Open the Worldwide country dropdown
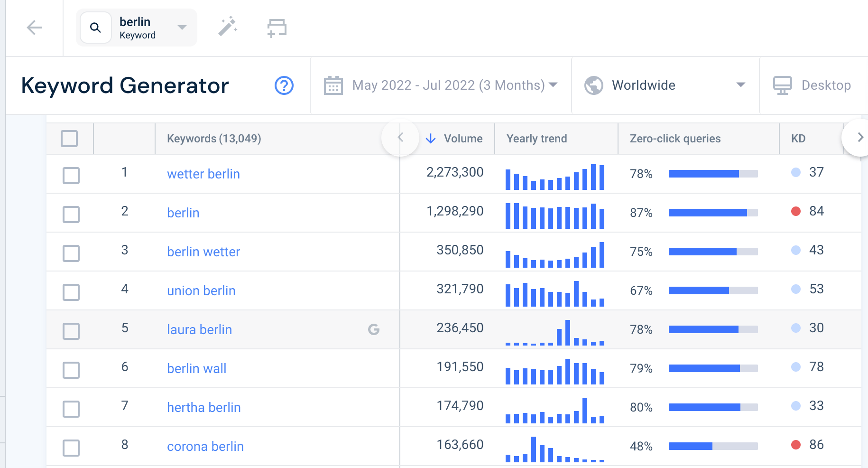Screen dimensions: 868x468 click(x=665, y=85)
